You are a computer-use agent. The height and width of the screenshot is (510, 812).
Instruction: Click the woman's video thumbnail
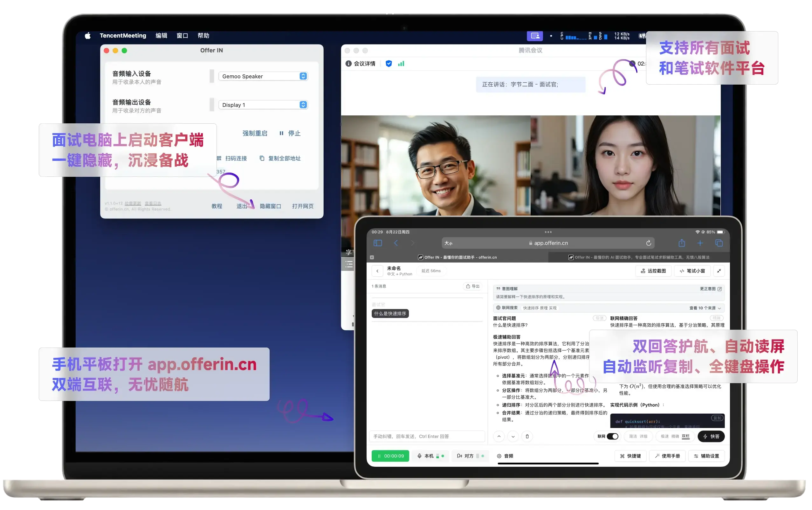click(625, 165)
